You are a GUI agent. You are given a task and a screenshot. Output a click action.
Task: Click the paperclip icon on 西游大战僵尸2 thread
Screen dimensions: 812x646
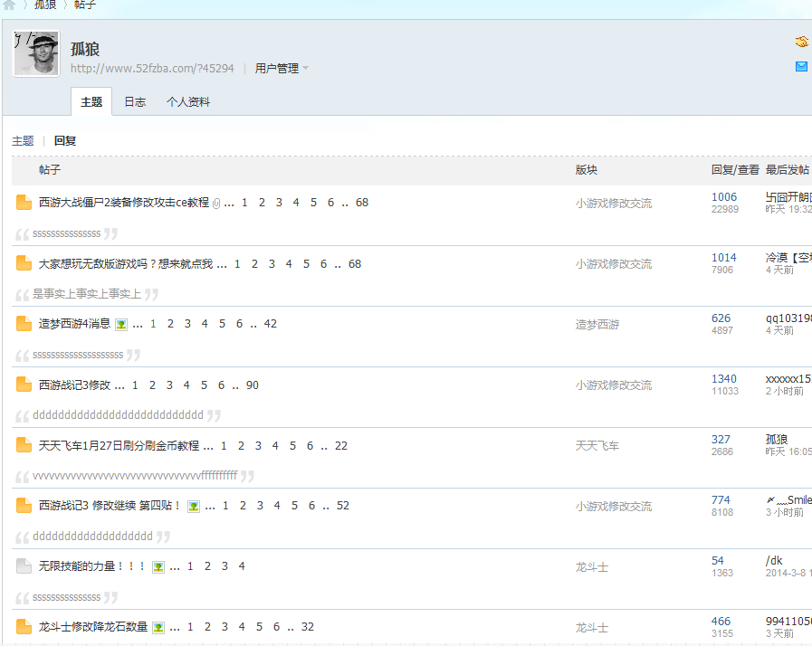216,203
